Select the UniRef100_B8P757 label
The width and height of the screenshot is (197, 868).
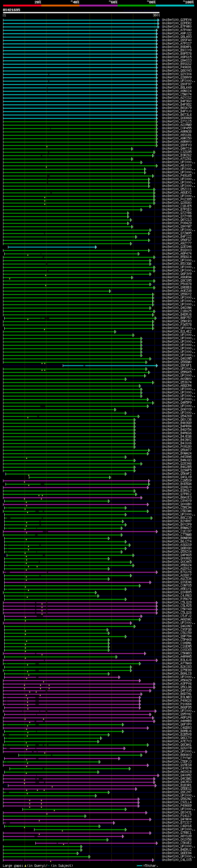pyautogui.click(x=177, y=318)
